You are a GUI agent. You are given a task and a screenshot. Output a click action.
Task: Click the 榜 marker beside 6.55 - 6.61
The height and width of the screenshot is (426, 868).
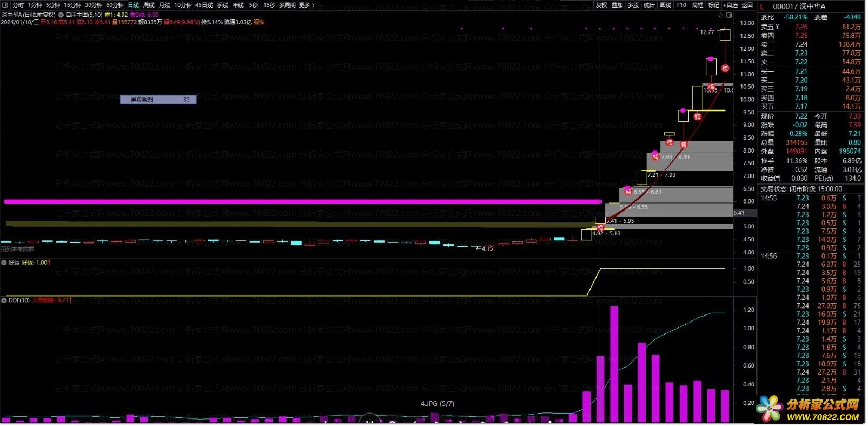coord(628,192)
